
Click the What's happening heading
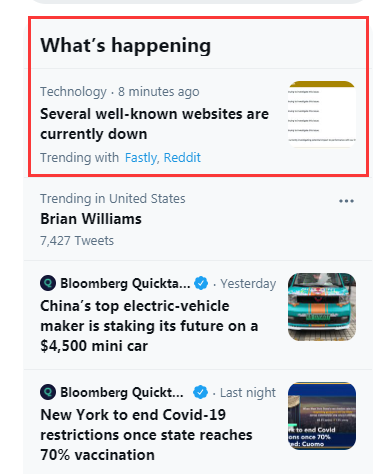[126, 46]
